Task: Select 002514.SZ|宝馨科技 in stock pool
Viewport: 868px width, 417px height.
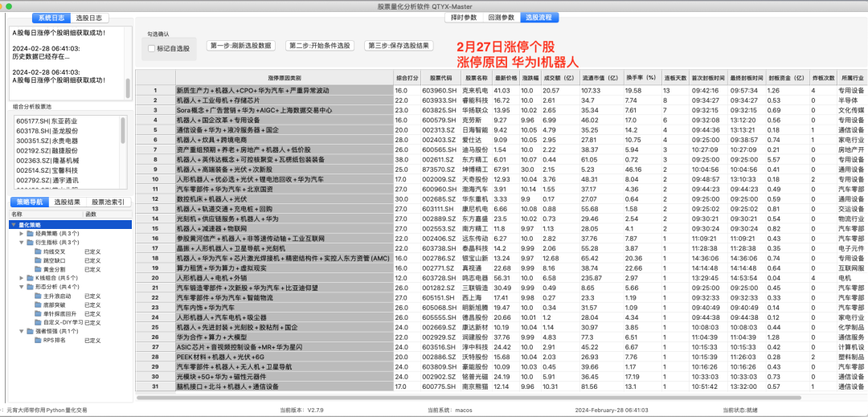Action: (x=47, y=170)
